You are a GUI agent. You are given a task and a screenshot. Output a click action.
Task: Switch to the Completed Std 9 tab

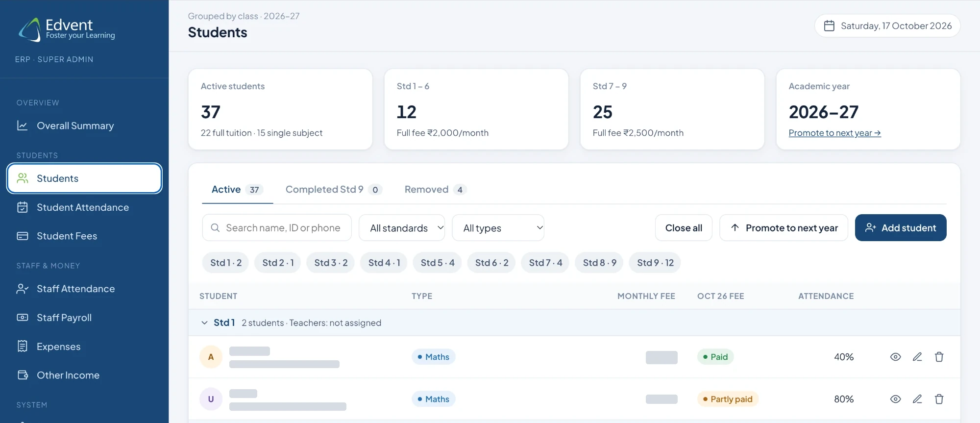(333, 190)
